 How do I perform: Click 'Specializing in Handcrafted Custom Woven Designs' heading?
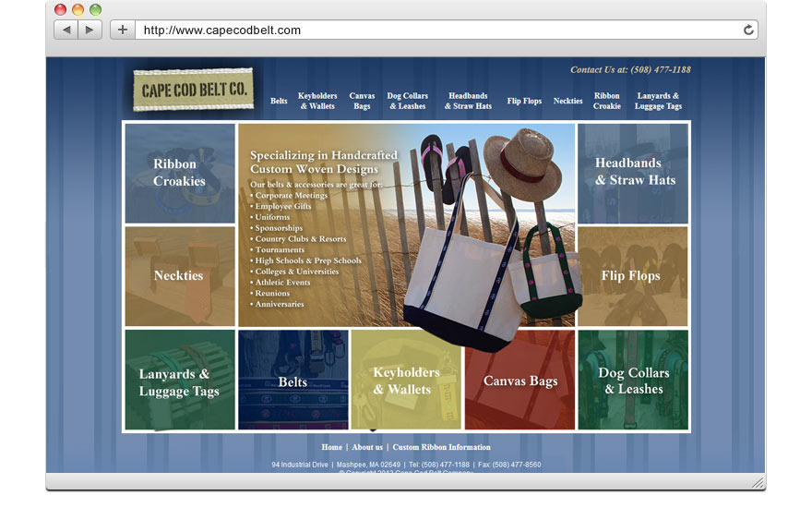pyautogui.click(x=324, y=162)
